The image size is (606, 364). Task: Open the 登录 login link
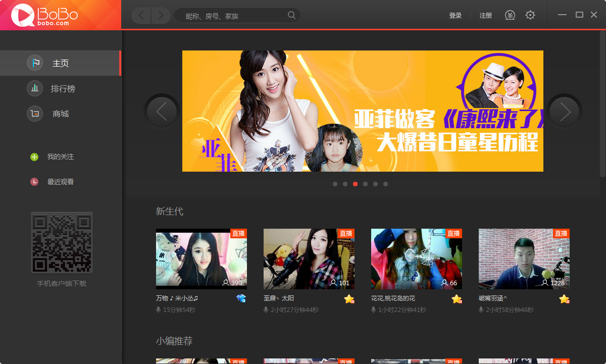click(x=456, y=16)
